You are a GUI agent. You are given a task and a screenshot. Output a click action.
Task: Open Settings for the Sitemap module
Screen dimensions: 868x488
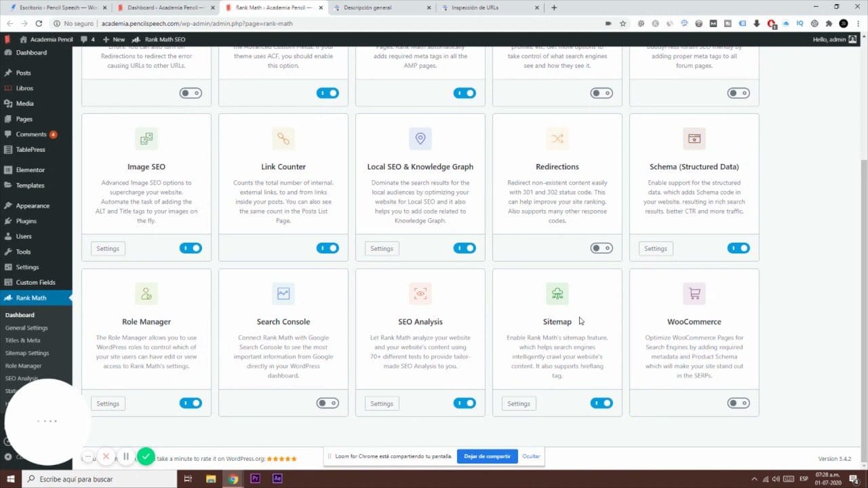pos(519,404)
